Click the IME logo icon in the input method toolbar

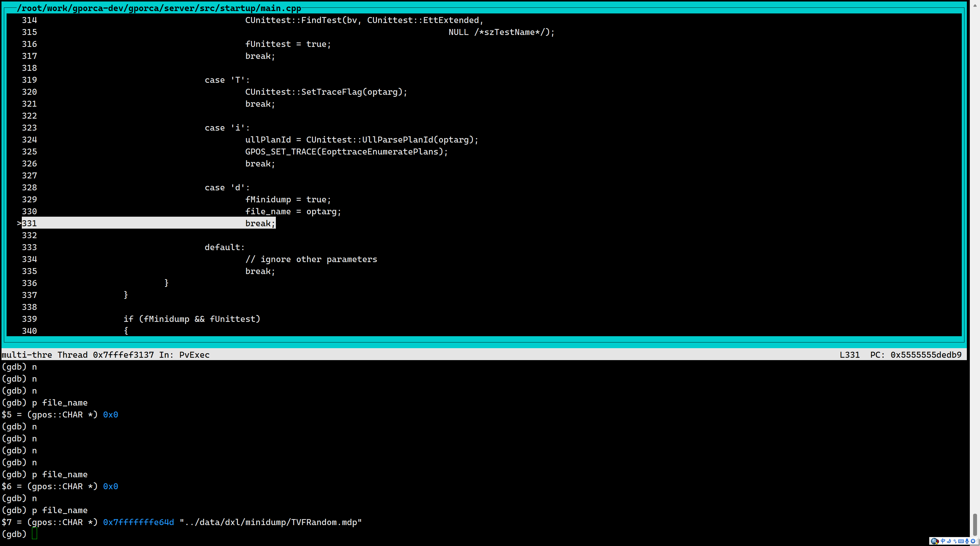935,541
